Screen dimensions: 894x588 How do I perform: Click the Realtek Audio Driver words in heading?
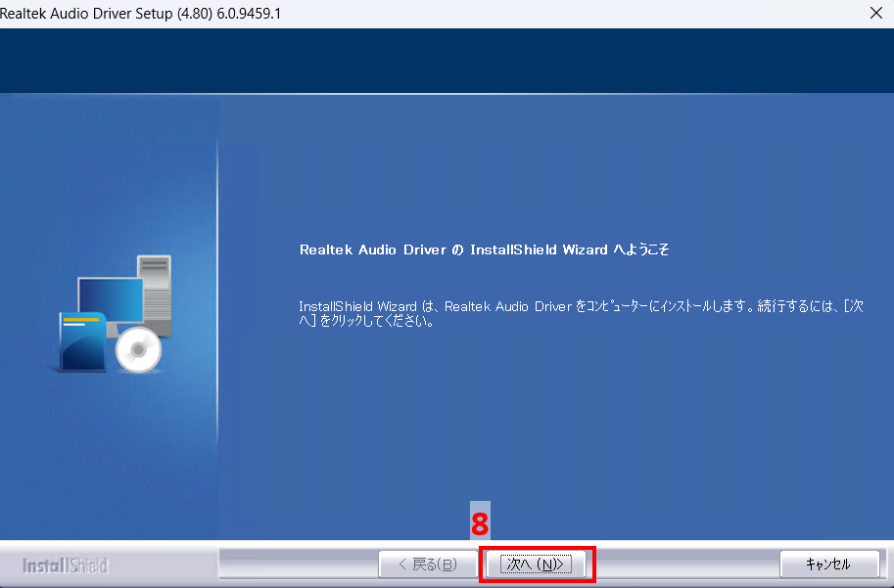coord(371,250)
